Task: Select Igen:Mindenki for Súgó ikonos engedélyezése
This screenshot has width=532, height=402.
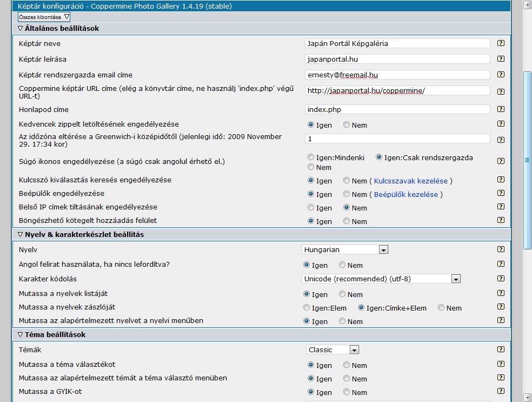Action: (x=311, y=157)
